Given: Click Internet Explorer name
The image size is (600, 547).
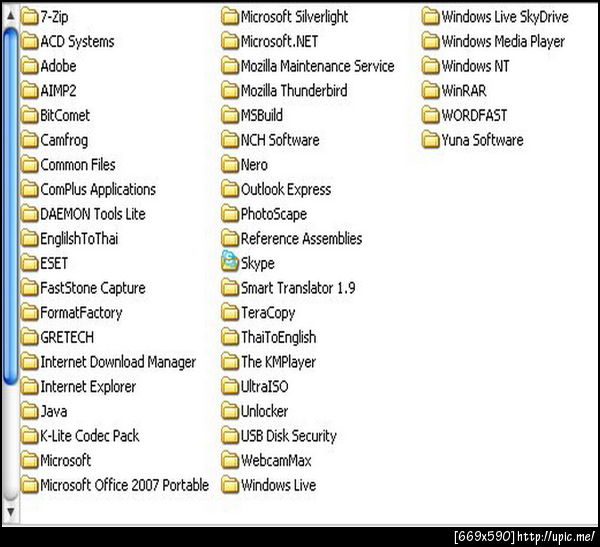Looking at the screenshot, I should click(88, 387).
